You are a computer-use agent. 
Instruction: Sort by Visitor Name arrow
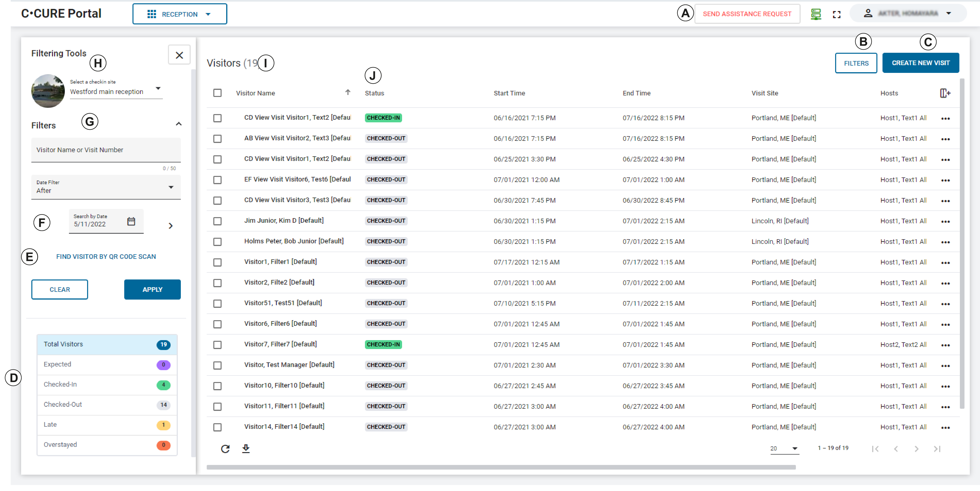(348, 92)
